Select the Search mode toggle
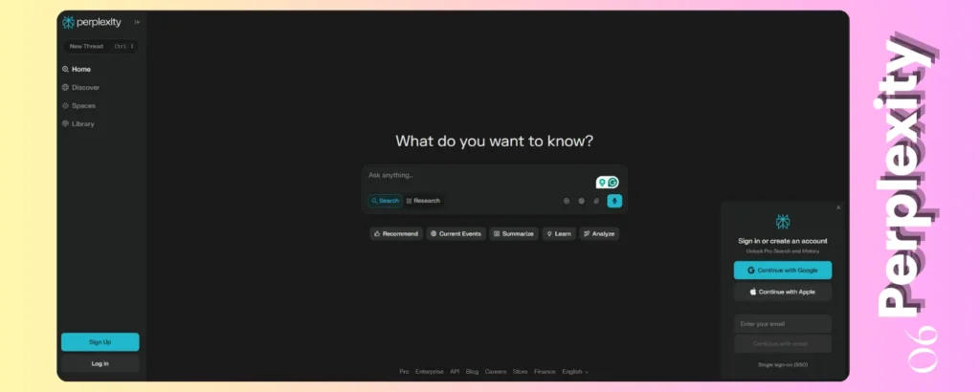980x392 pixels. click(x=385, y=201)
